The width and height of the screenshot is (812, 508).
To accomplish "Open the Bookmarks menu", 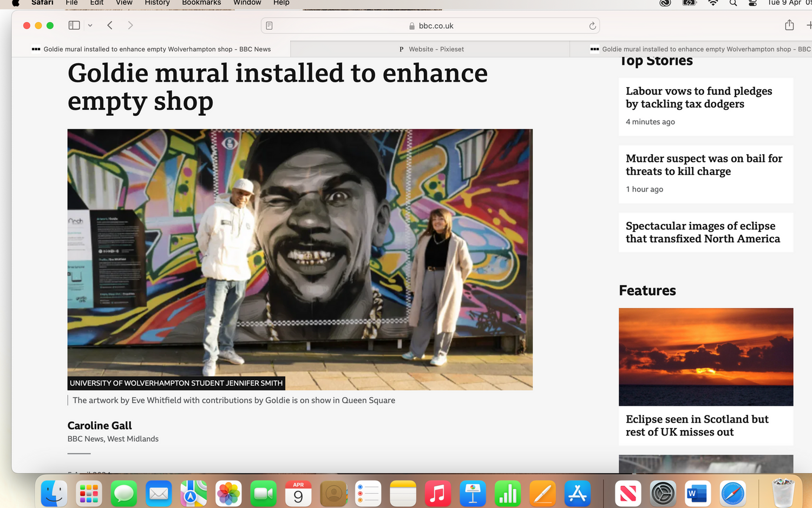I will (x=201, y=3).
